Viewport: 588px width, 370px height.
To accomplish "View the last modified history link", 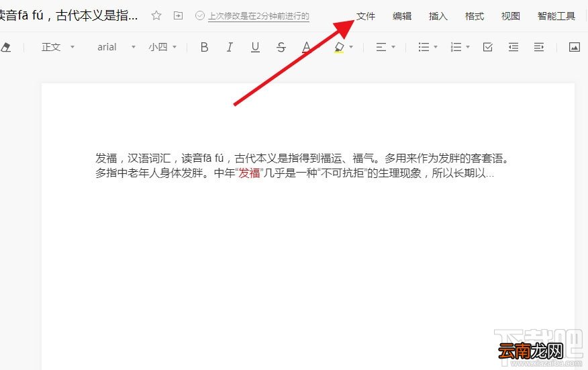I will [x=258, y=16].
